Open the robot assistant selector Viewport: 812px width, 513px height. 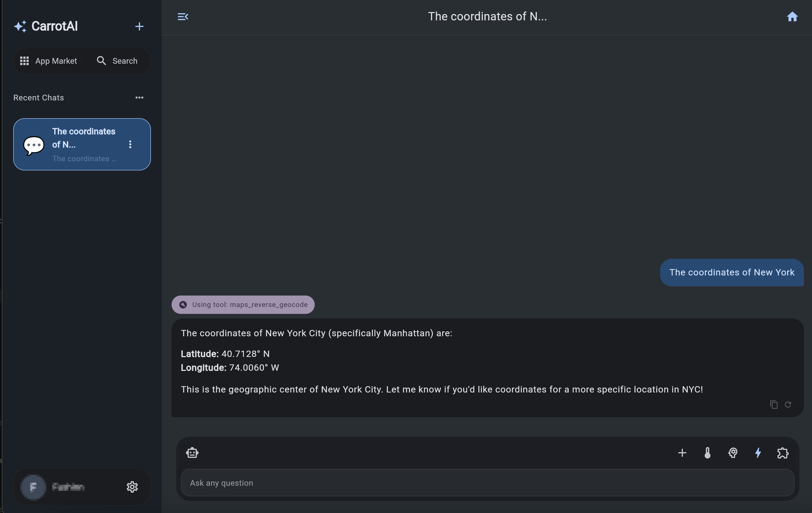coord(192,453)
